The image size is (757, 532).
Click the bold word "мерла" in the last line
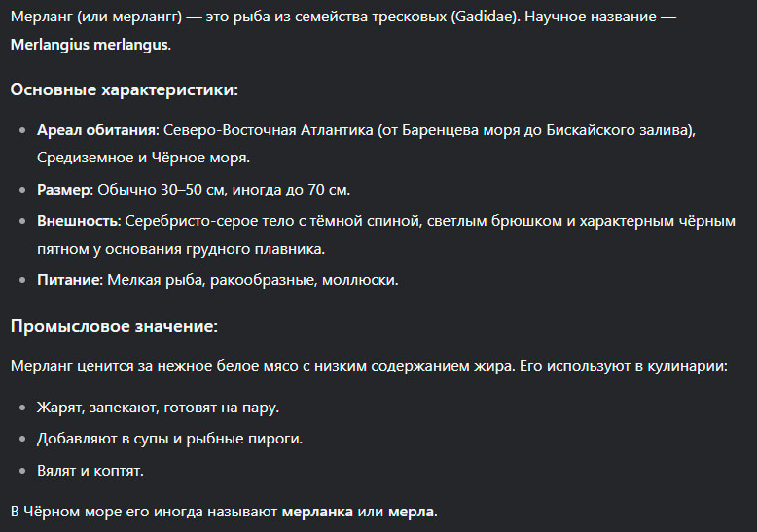tap(410, 511)
